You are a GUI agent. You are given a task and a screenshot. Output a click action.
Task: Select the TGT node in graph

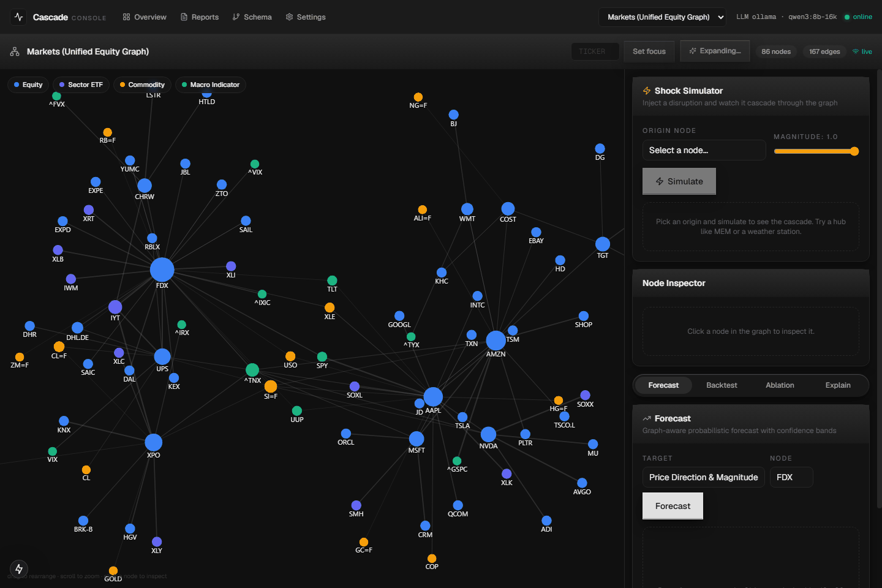click(x=603, y=244)
